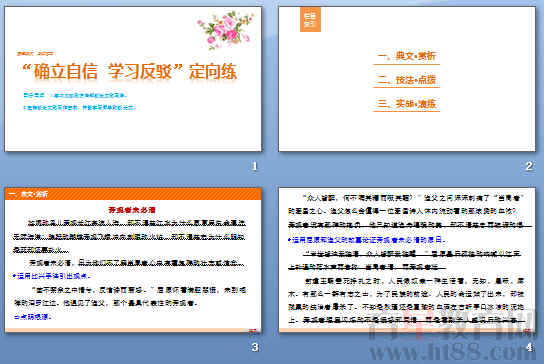Select the “确立自信 学习反驳”定向练 title
Image resolution: width=544 pixels, height=364 pixels.
[x=129, y=72]
